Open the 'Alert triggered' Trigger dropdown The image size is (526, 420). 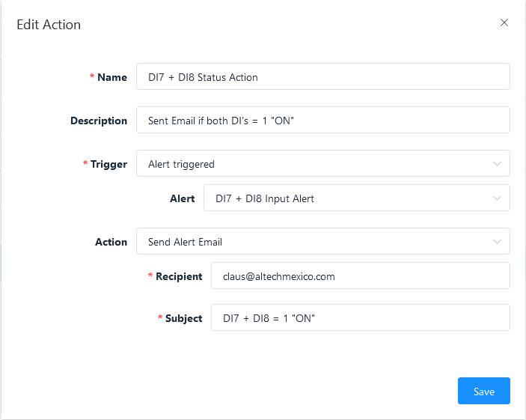(314, 164)
